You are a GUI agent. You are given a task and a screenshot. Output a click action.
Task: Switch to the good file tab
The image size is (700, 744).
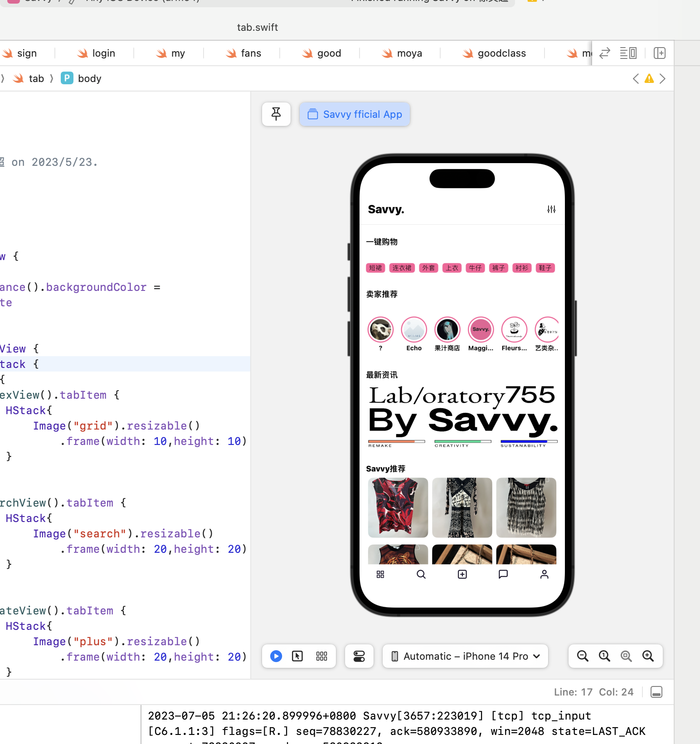pos(321,53)
